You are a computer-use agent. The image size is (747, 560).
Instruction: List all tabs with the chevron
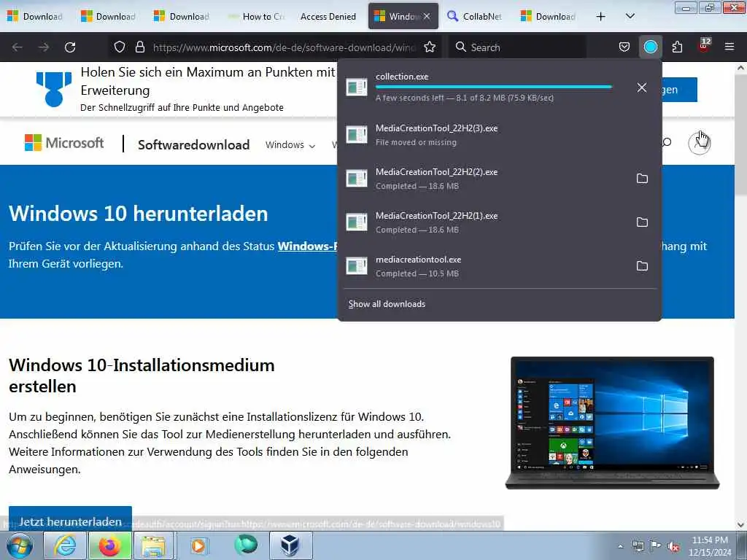630,17
